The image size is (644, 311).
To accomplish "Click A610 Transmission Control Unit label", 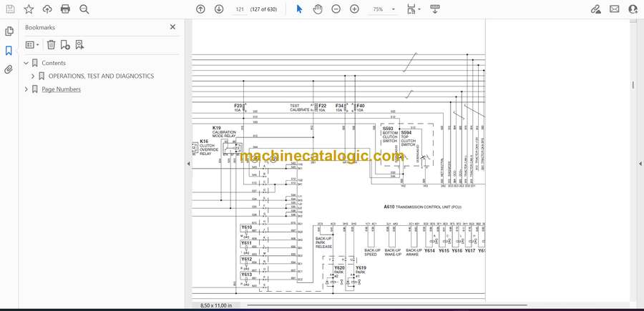I will [x=423, y=207].
